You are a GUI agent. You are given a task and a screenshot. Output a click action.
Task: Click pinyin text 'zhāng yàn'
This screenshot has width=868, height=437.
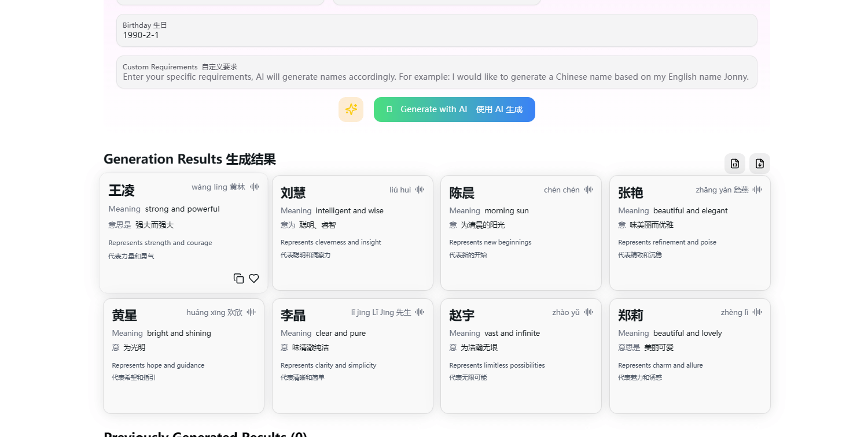[x=713, y=190]
